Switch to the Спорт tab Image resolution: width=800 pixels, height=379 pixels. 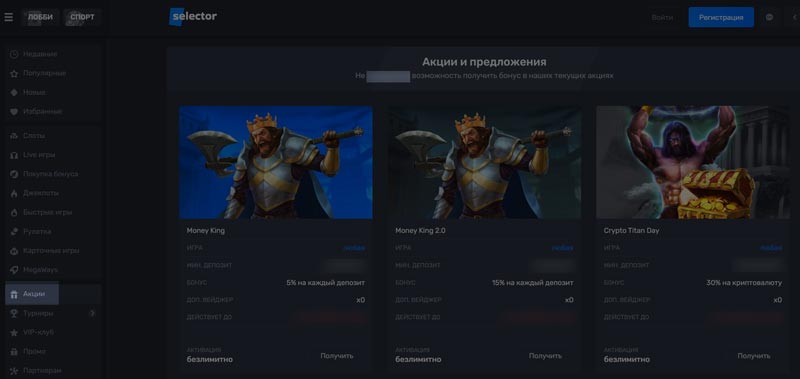[82, 17]
